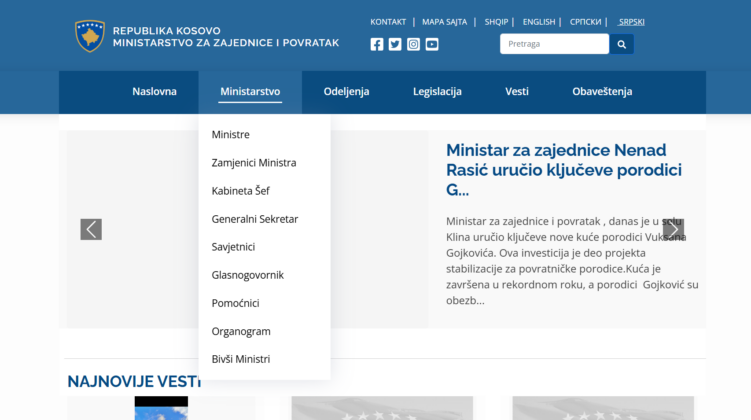Open the first news thumbnail image

[161, 408]
